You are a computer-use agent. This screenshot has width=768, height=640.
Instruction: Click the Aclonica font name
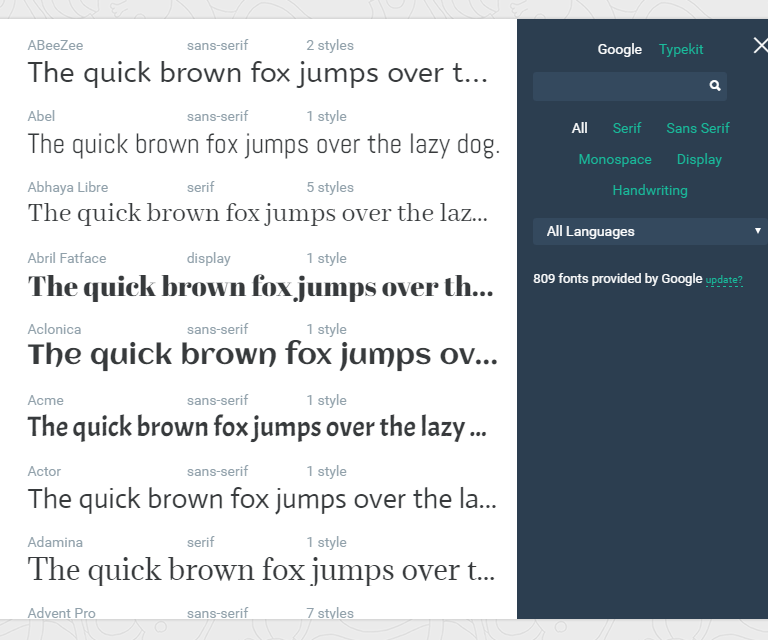coord(54,330)
